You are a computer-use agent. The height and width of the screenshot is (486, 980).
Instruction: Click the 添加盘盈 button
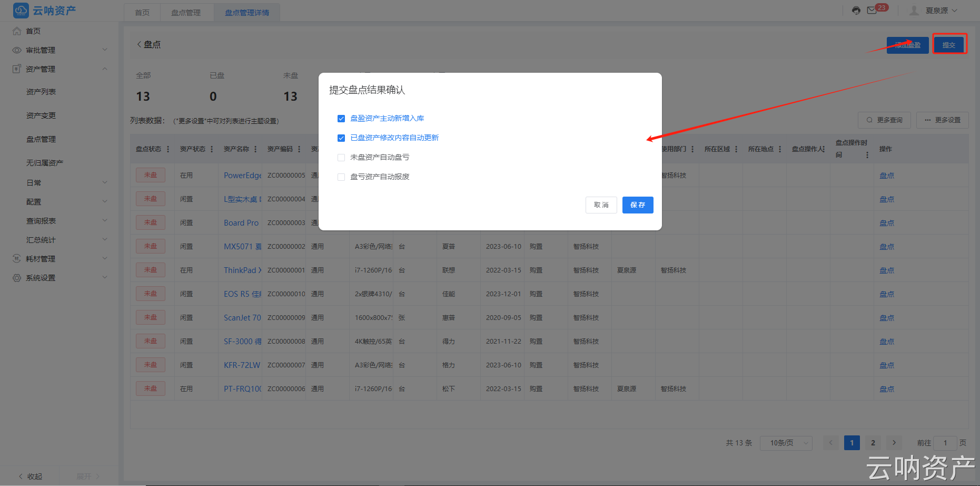point(908,45)
